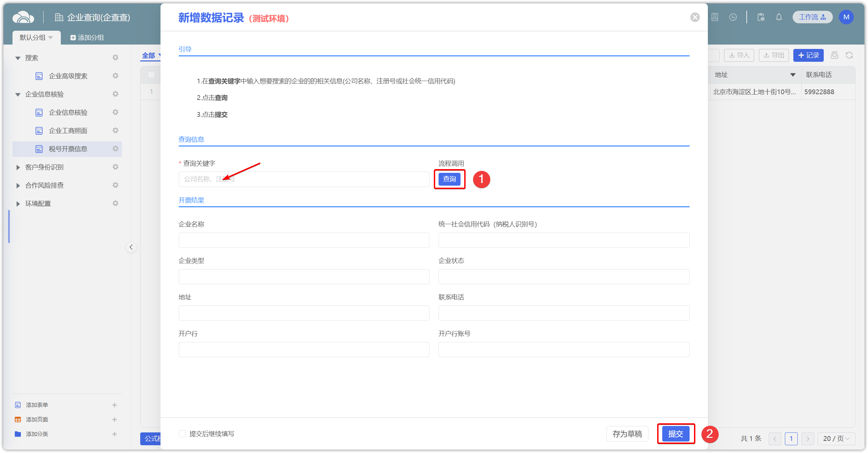Open the 20 / 页 page size dropdown
This screenshot has width=868, height=453.
tap(836, 438)
